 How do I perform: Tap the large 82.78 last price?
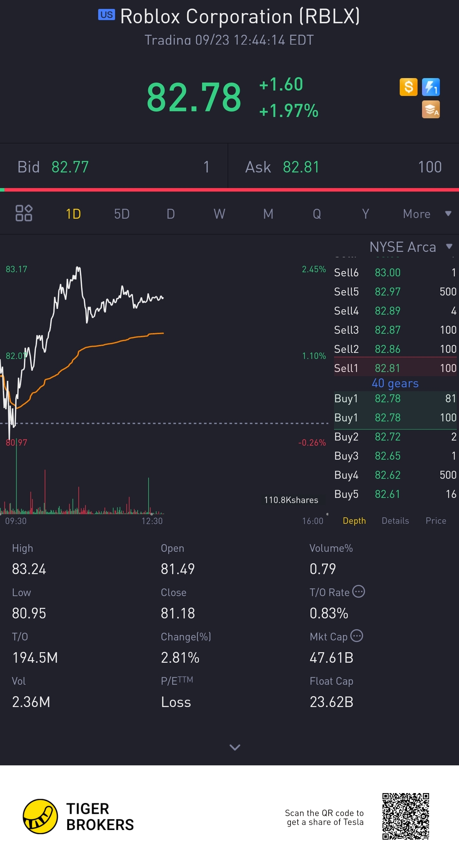pyautogui.click(x=194, y=97)
